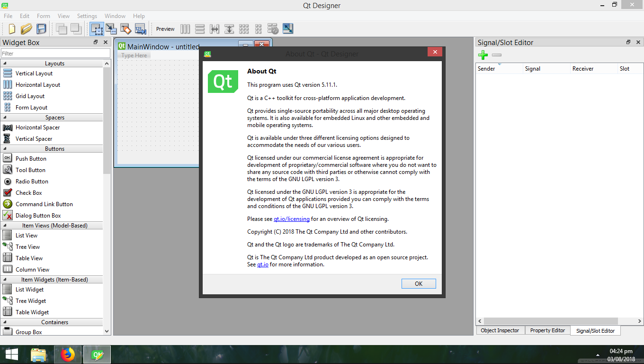
Task: Click the Lay Out Horizontally icon
Action: pyautogui.click(x=185, y=29)
